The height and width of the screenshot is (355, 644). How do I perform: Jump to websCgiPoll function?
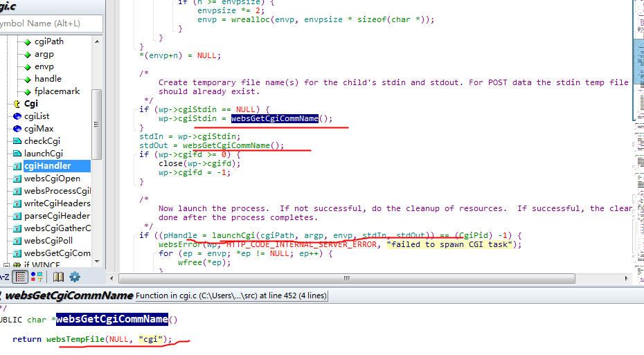coord(48,241)
